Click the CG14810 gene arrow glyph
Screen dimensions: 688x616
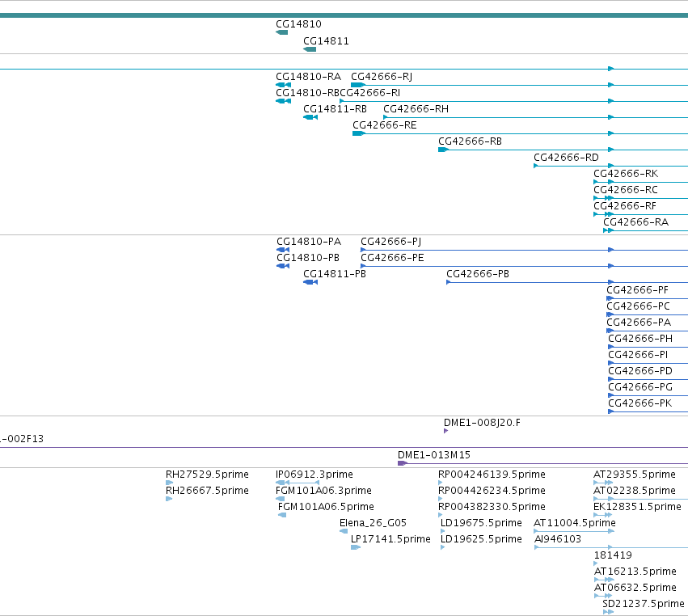coord(281,32)
